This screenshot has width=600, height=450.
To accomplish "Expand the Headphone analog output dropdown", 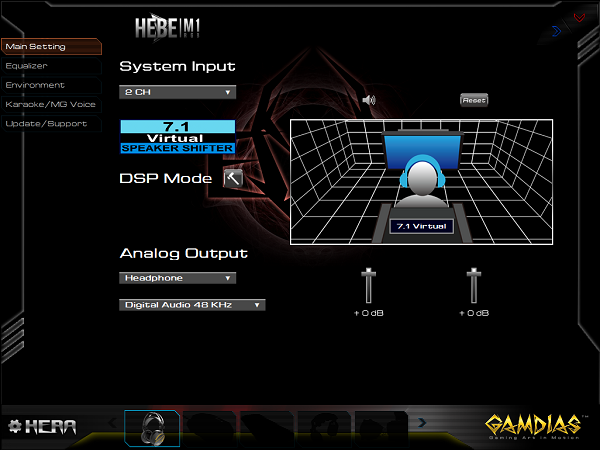I will tap(178, 278).
